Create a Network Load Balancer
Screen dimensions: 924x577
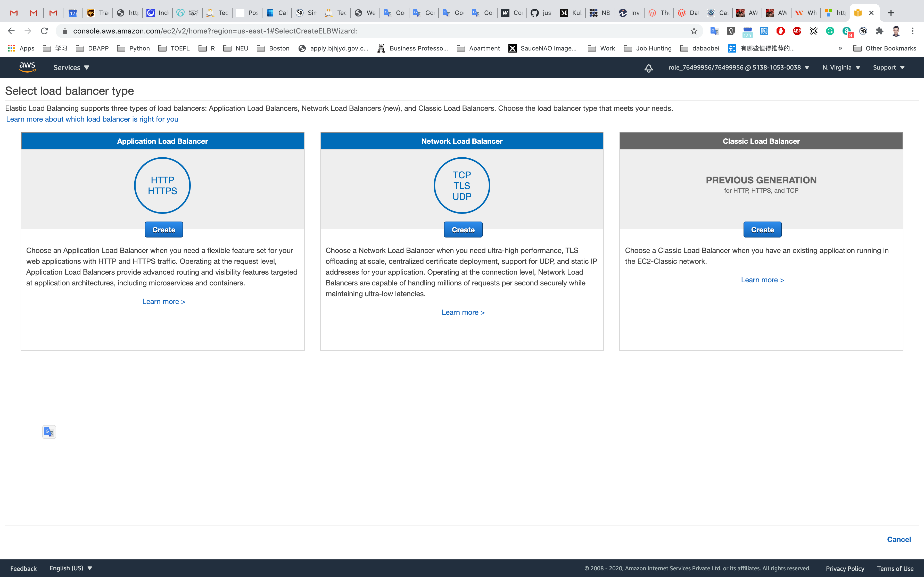463,230
